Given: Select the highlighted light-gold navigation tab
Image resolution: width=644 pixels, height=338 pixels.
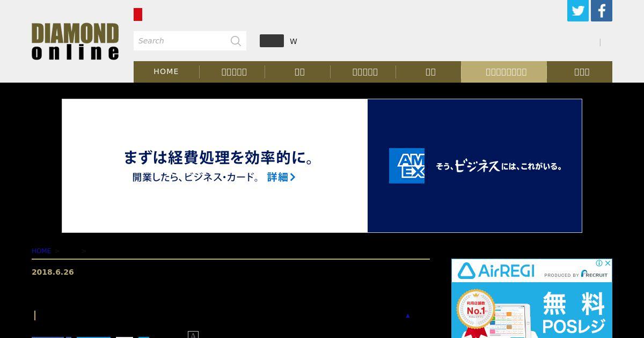Looking at the screenshot, I should [504, 72].
